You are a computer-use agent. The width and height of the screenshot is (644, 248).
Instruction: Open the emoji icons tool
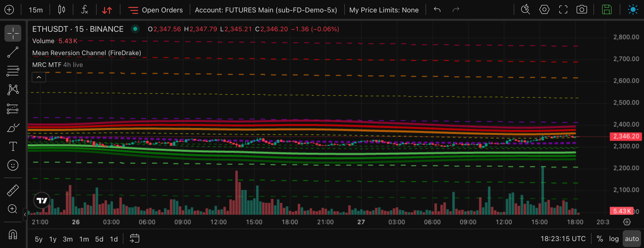[13, 165]
